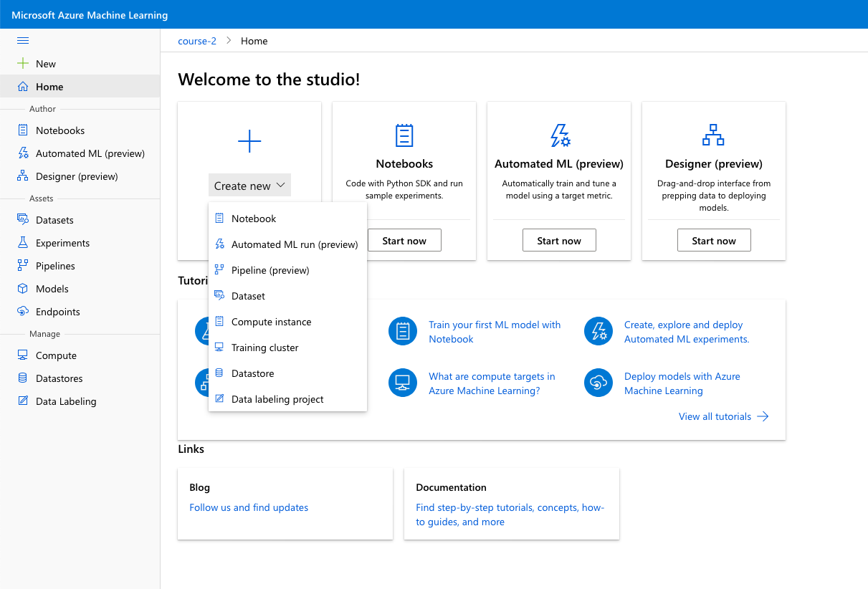Viewport: 868px width, 589px height.
Task: Click the green plus New icon
Action: (23, 64)
